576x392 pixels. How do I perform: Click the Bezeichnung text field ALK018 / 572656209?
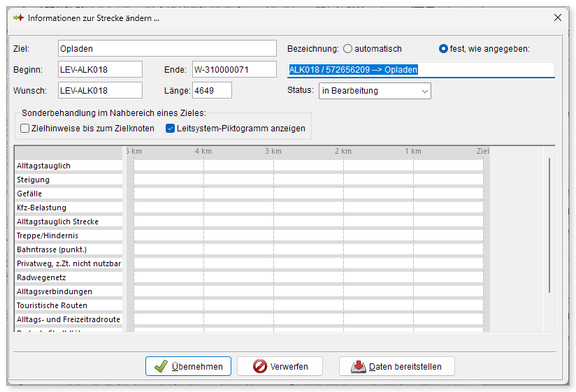click(x=421, y=70)
